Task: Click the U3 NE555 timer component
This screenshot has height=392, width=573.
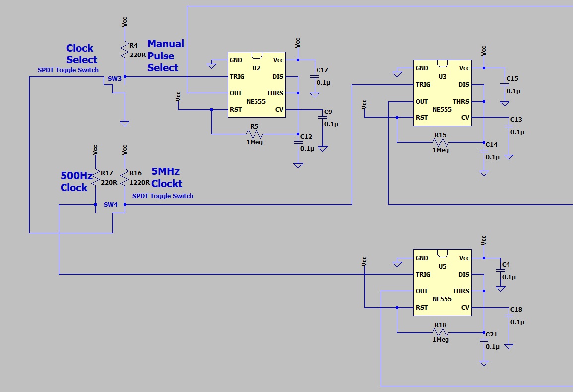Action: coord(442,93)
